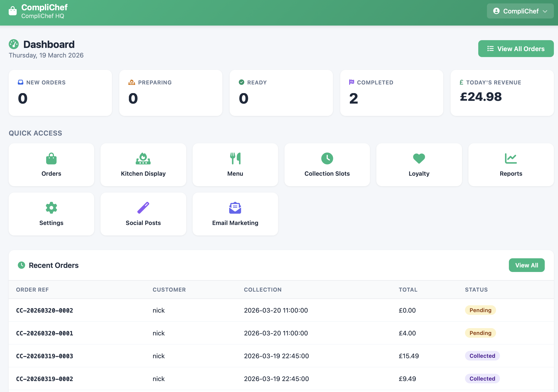558x392 pixels.
Task: Open order CC-20260320-0002
Action: pos(45,310)
